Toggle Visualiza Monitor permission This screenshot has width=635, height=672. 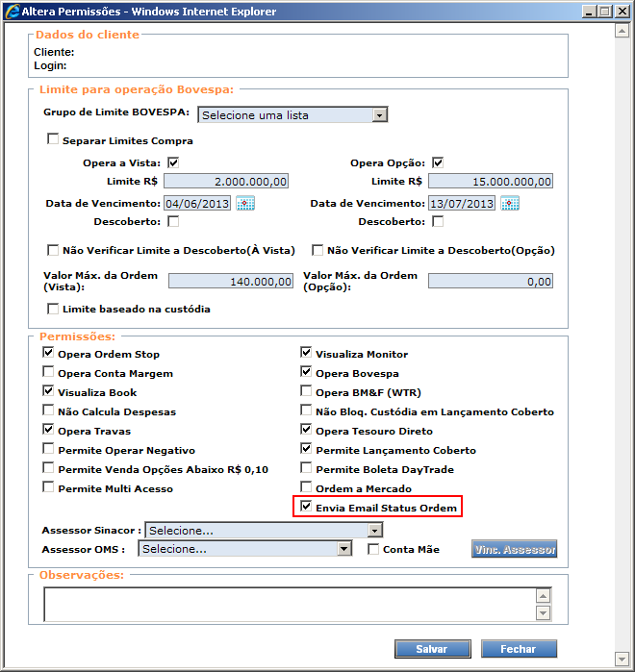click(x=306, y=353)
